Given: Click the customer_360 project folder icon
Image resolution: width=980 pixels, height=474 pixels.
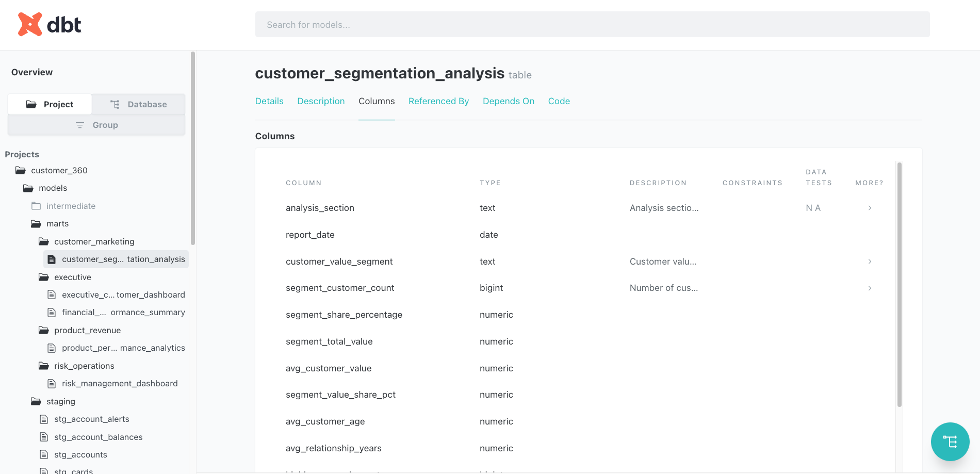Looking at the screenshot, I should click(x=21, y=170).
